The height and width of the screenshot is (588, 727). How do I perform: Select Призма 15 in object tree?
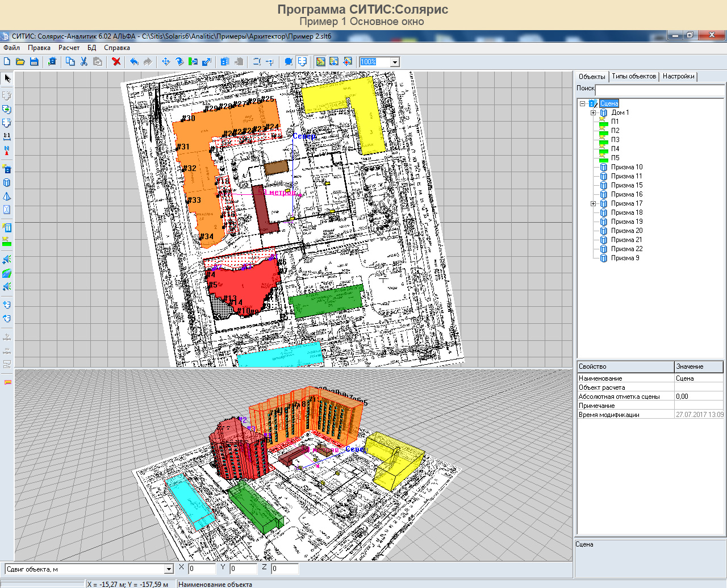point(627,185)
